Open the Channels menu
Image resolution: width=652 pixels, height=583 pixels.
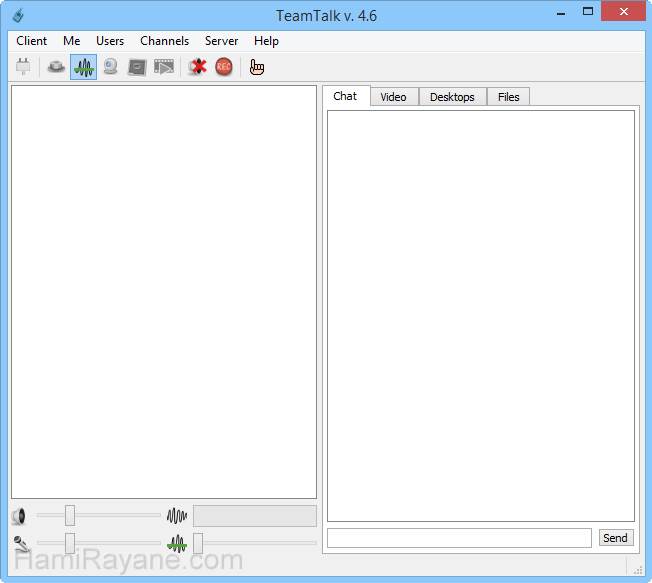165,41
